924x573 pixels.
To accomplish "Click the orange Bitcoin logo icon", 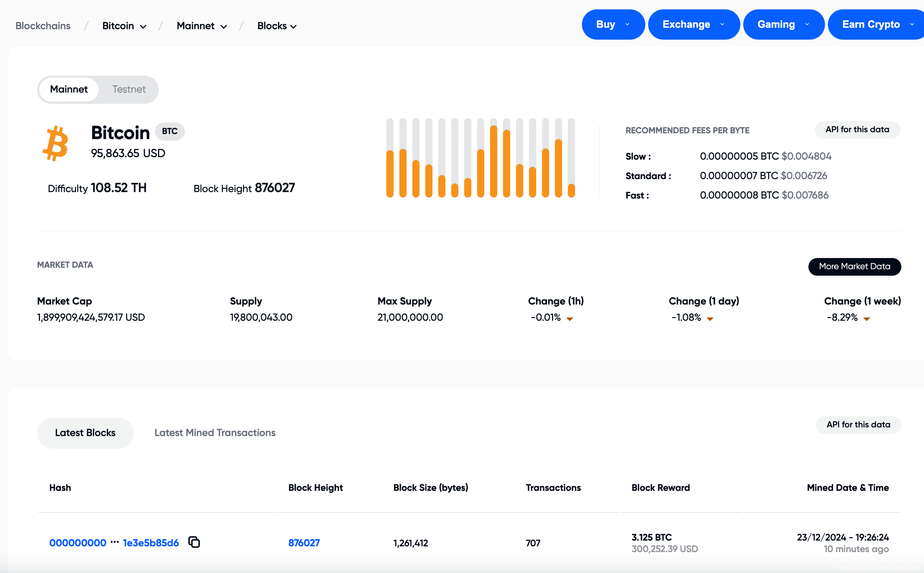I will click(55, 143).
